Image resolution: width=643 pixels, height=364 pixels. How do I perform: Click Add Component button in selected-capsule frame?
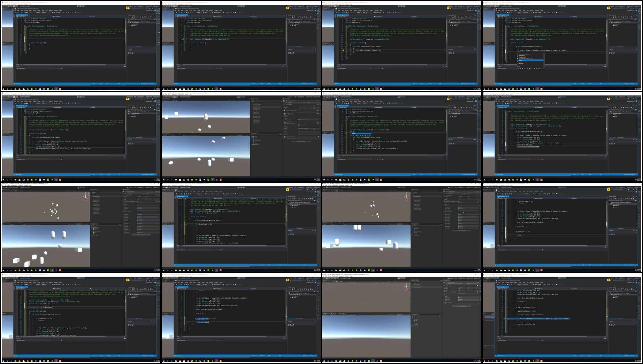click(x=301, y=141)
